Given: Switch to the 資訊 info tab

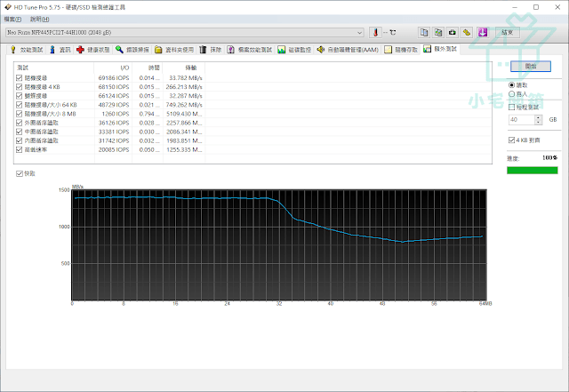Looking at the screenshot, I should pyautogui.click(x=60, y=50).
